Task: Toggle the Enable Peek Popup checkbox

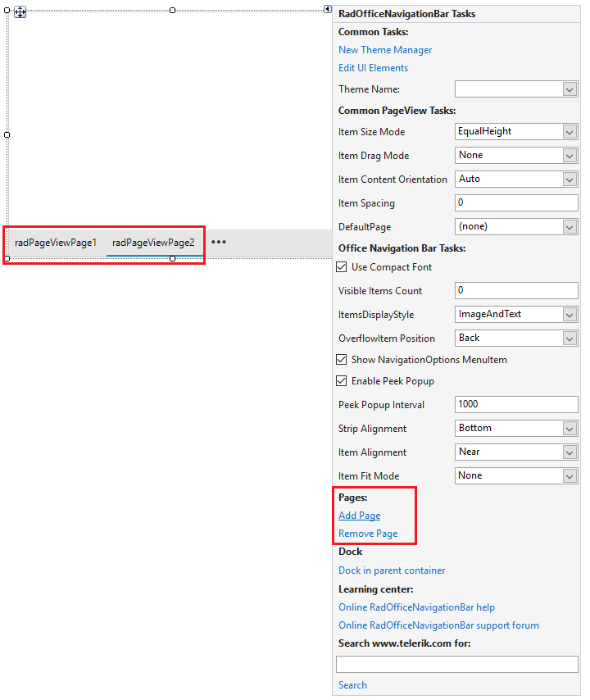Action: [x=342, y=381]
